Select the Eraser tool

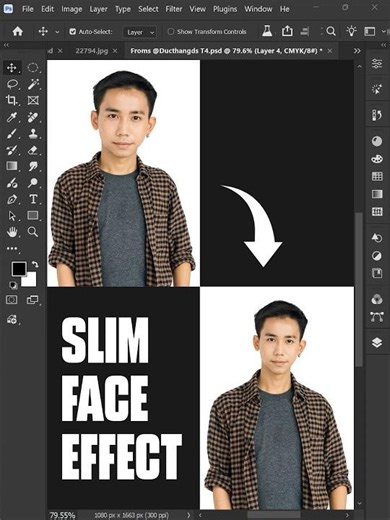(33, 150)
